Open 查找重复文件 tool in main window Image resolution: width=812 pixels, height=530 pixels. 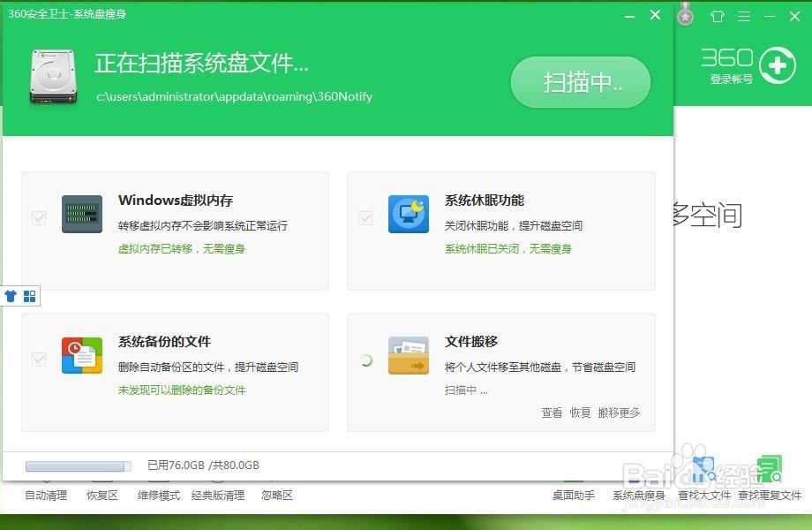[770, 496]
